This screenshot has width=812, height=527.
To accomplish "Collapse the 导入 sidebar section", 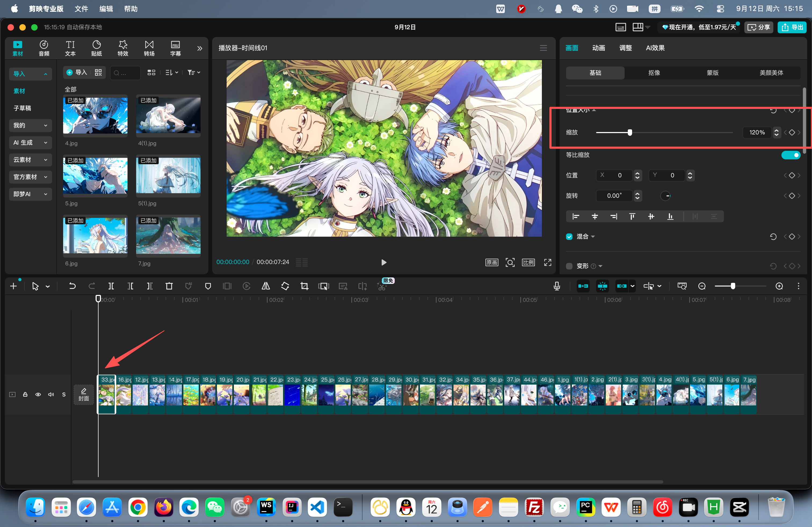I will tap(30, 74).
